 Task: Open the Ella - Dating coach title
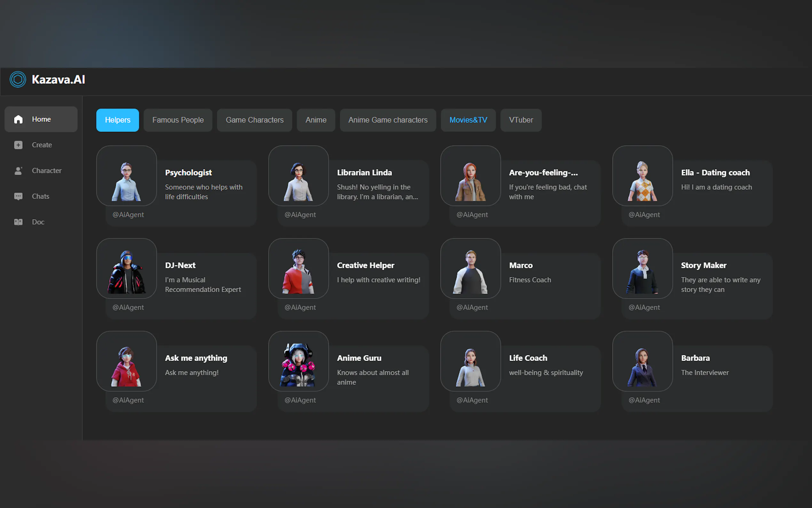coord(715,173)
